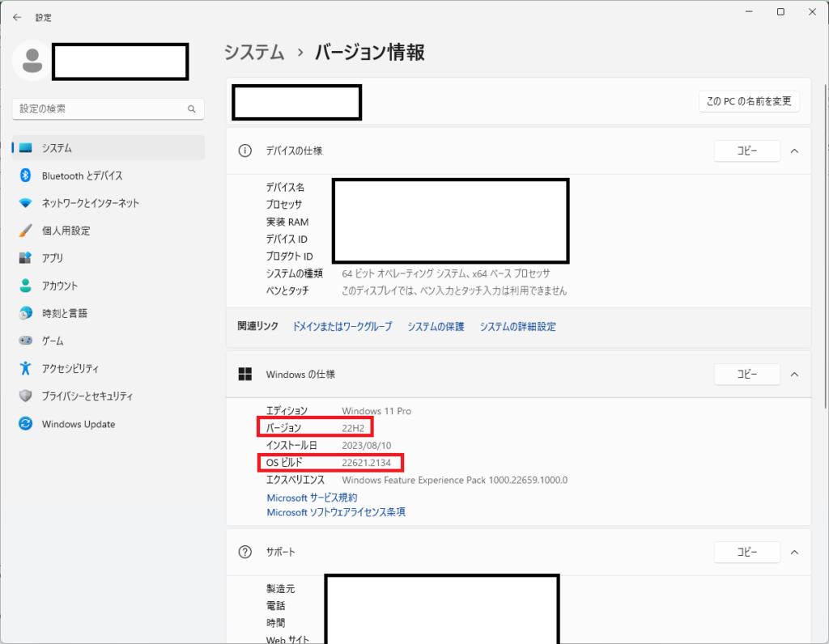Click システム in the breadcrumb
The height and width of the screenshot is (644, 829).
point(254,53)
